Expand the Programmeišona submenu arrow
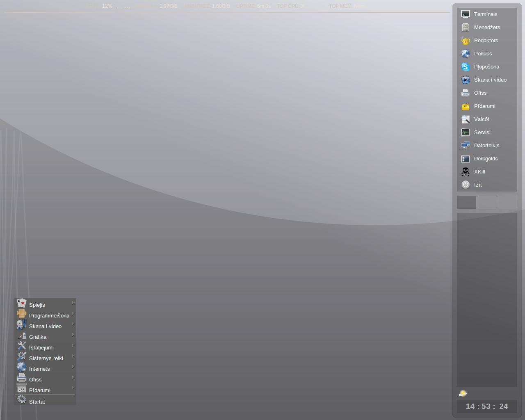This screenshot has height=420, width=525. 73,314
